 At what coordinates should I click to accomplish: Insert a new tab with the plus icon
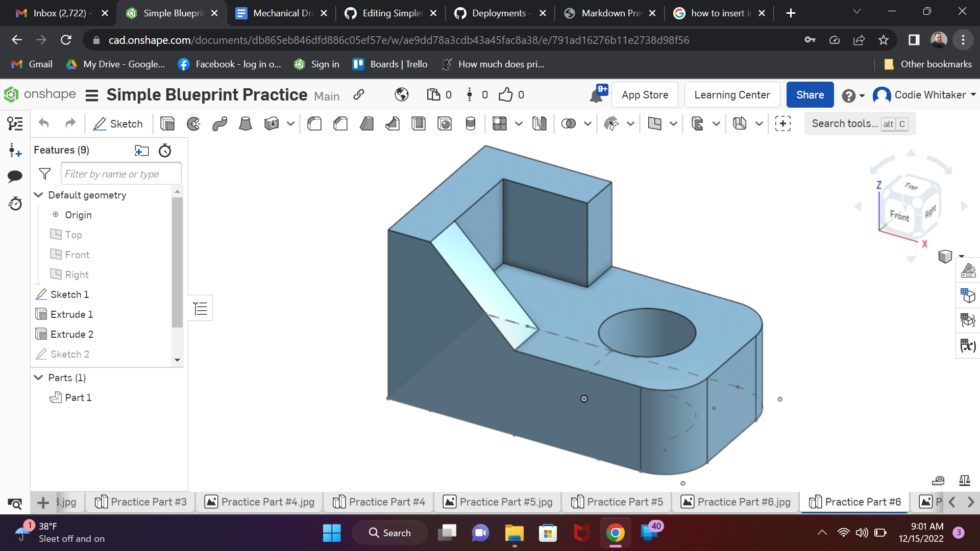tap(43, 503)
